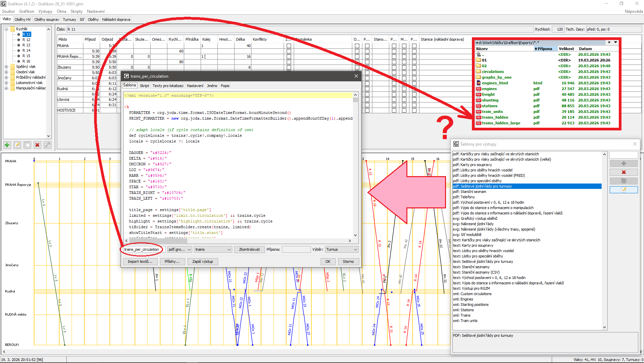Toggle the first checkbox in the PRAHA row

tap(289, 46)
